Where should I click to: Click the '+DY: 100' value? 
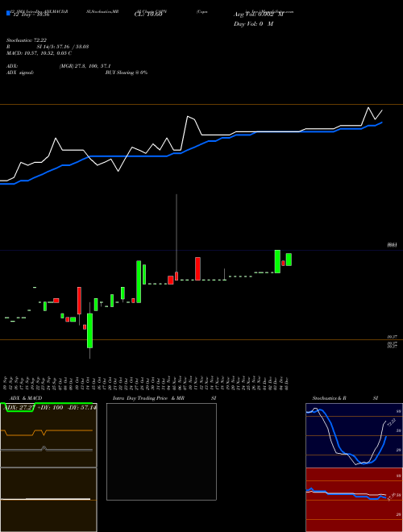point(49,408)
